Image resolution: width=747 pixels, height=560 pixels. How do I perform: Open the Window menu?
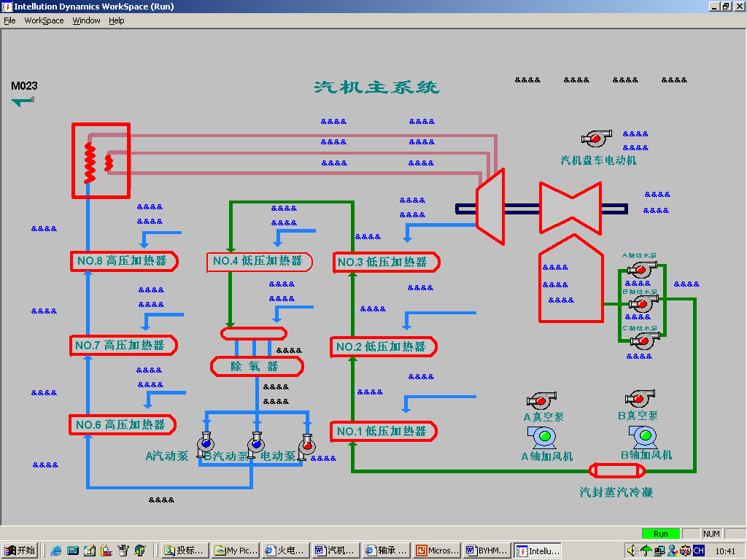[x=86, y=20]
